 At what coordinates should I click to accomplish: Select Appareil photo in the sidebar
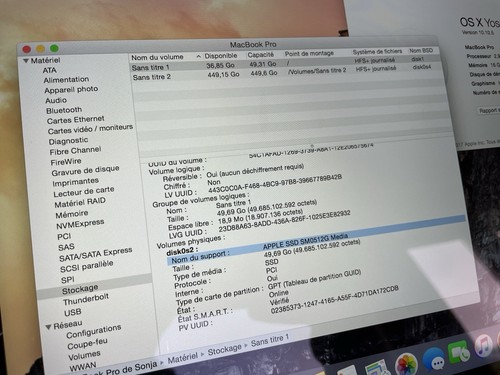point(71,90)
